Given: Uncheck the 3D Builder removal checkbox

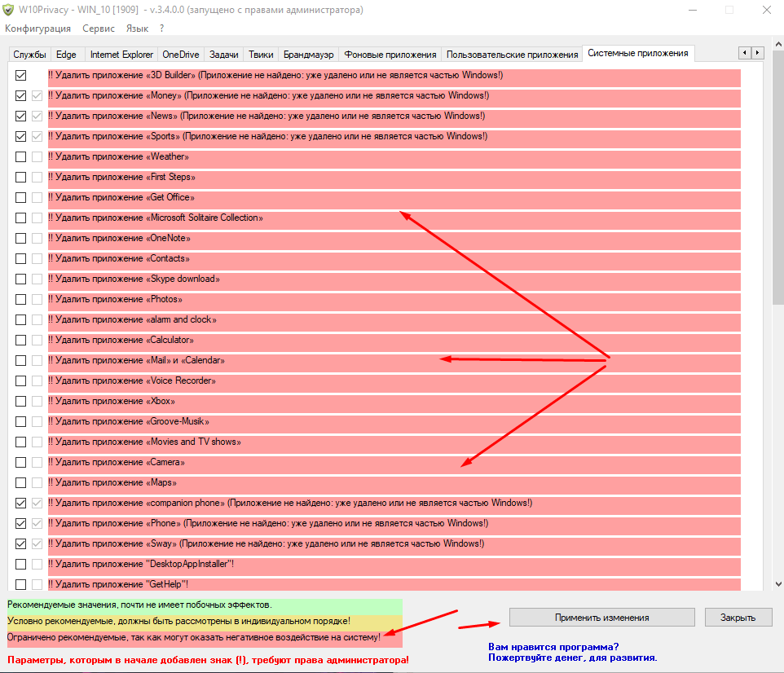Looking at the screenshot, I should 20,76.
